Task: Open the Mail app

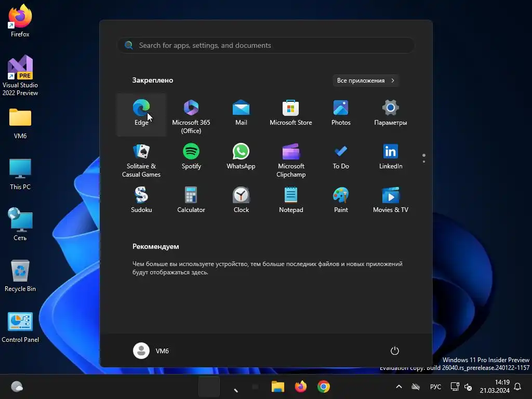Action: [x=241, y=115]
